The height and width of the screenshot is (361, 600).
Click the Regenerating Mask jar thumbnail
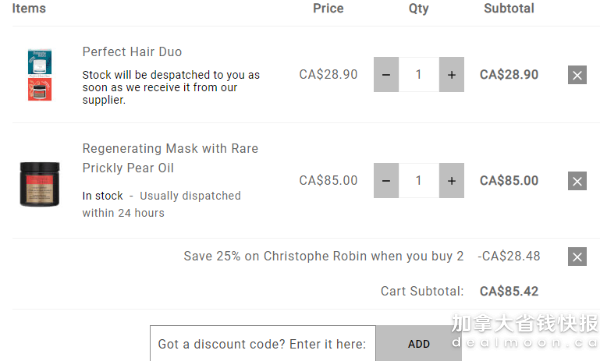click(40, 184)
